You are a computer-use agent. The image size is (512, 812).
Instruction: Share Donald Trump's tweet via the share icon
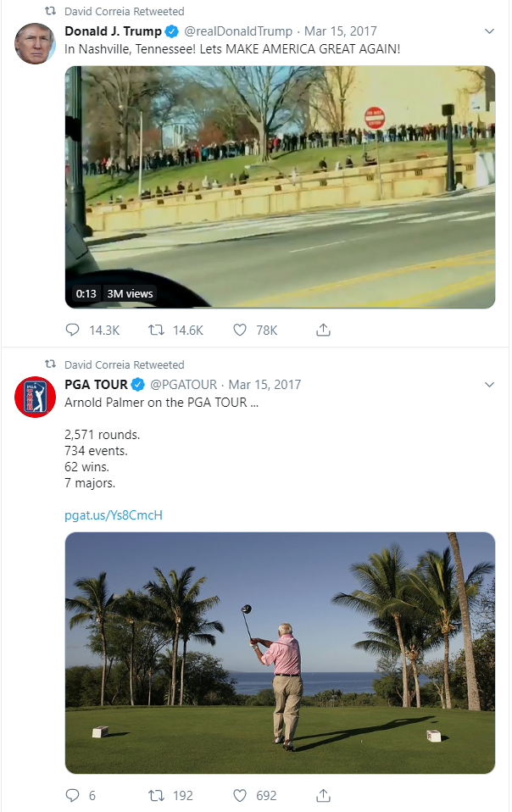click(x=323, y=330)
